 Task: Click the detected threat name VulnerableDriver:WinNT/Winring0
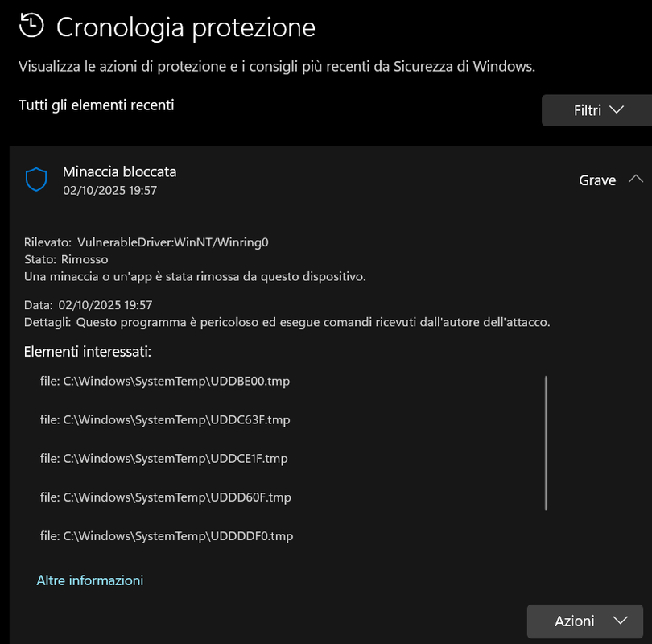[172, 242]
